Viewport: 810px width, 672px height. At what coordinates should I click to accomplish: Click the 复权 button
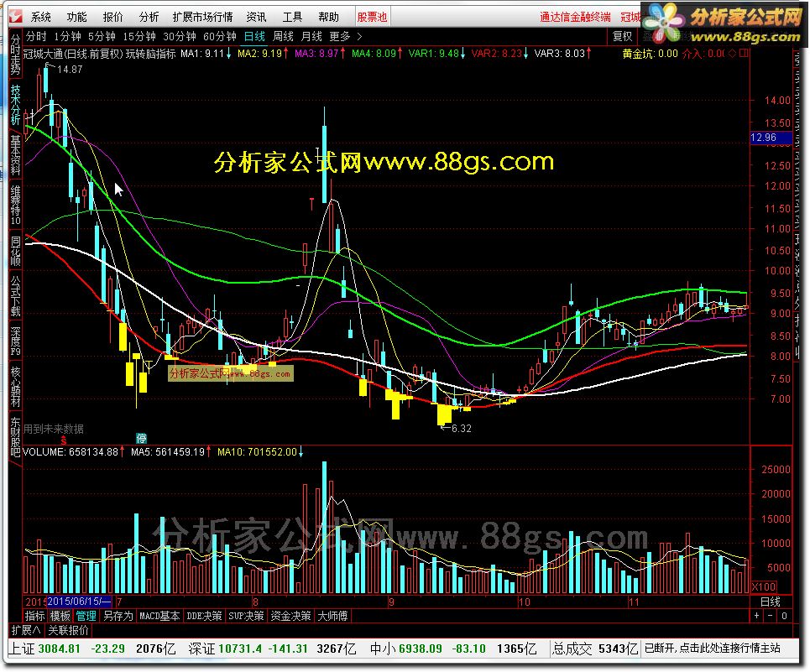coord(622,37)
